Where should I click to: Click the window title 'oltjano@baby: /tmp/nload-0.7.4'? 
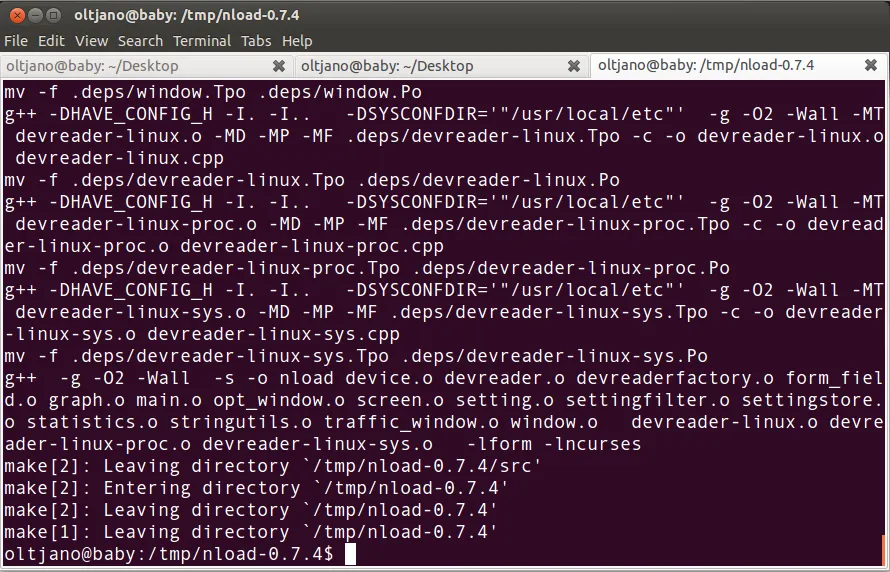point(187,15)
